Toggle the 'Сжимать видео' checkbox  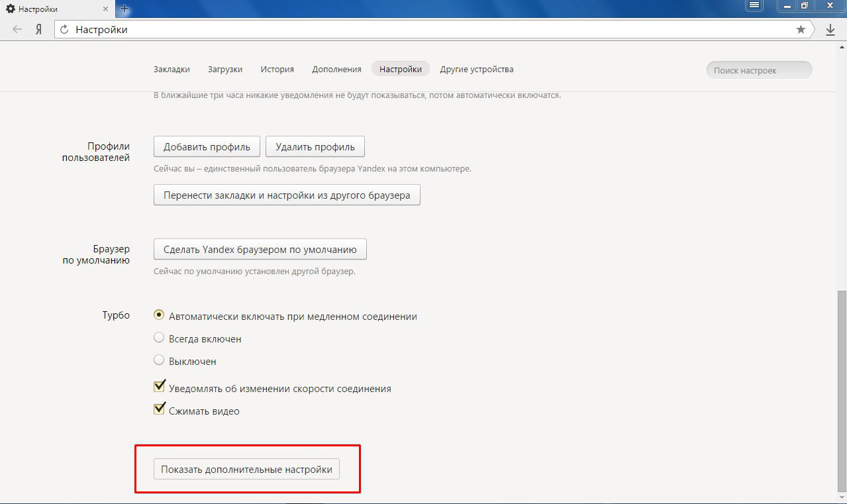(159, 410)
